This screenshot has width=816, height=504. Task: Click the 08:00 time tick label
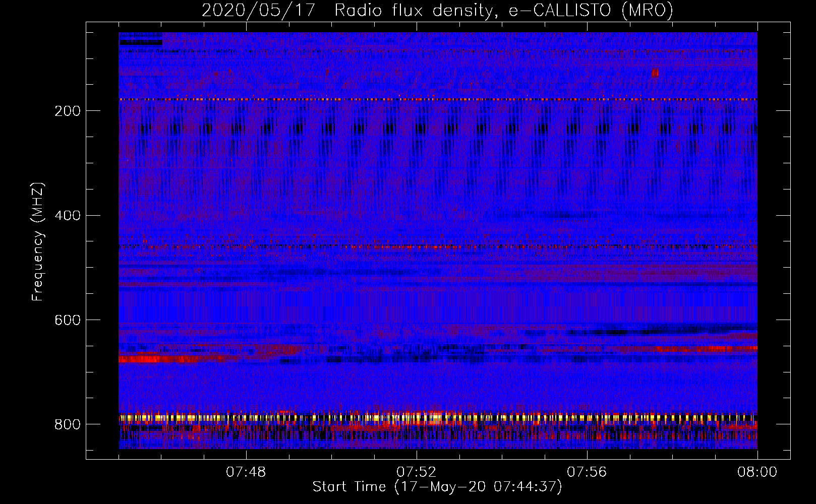pyautogui.click(x=757, y=472)
